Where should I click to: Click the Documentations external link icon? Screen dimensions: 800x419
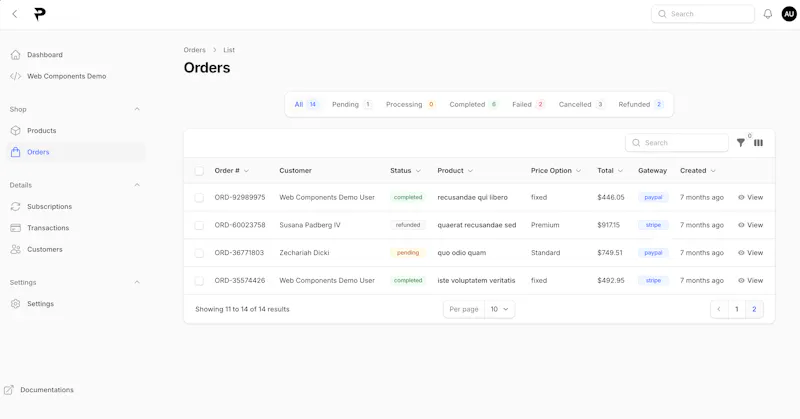point(9,390)
